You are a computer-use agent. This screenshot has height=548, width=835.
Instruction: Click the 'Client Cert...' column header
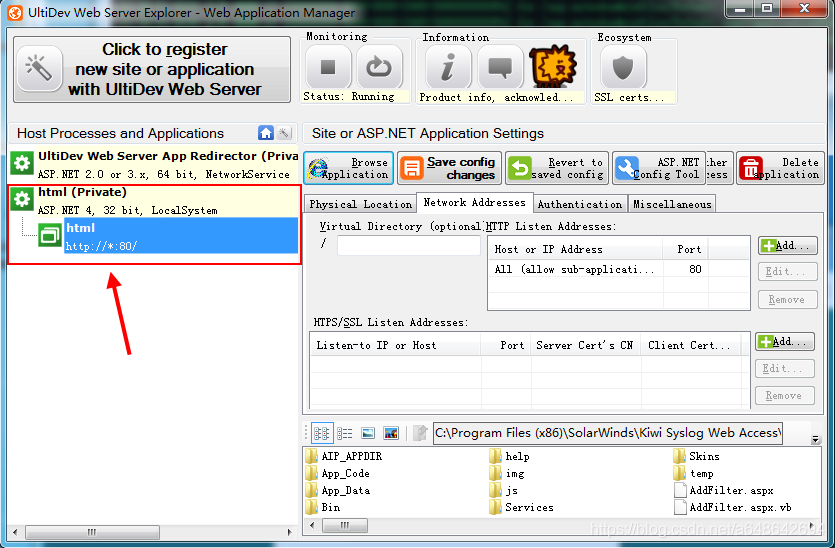click(x=691, y=345)
